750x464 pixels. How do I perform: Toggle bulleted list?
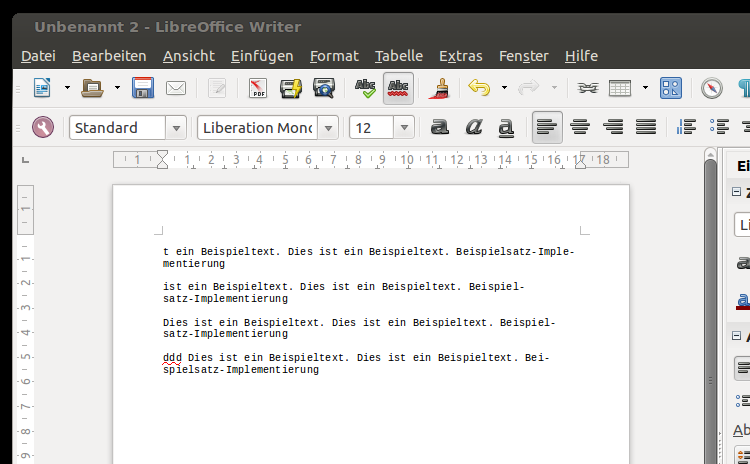[719, 127]
